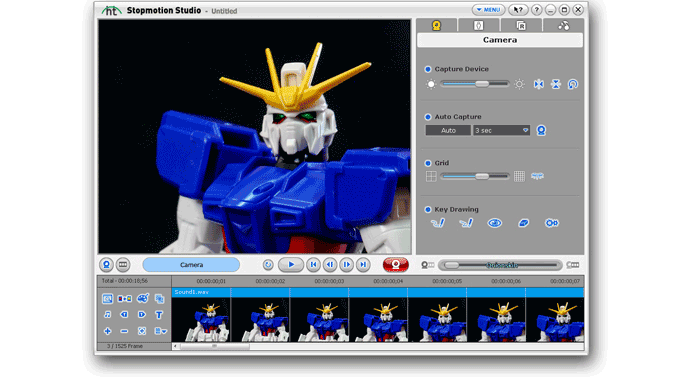Adjust the Onionskin slider
700x380 pixels.
[500, 265]
